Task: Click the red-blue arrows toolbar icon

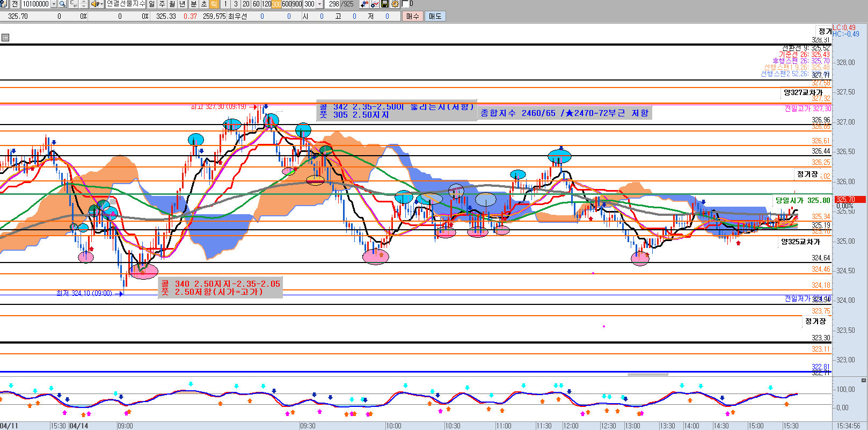Action: click(x=365, y=4)
